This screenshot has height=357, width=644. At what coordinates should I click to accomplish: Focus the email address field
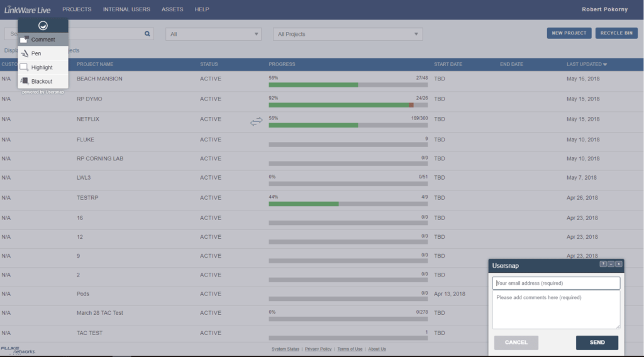tap(556, 283)
